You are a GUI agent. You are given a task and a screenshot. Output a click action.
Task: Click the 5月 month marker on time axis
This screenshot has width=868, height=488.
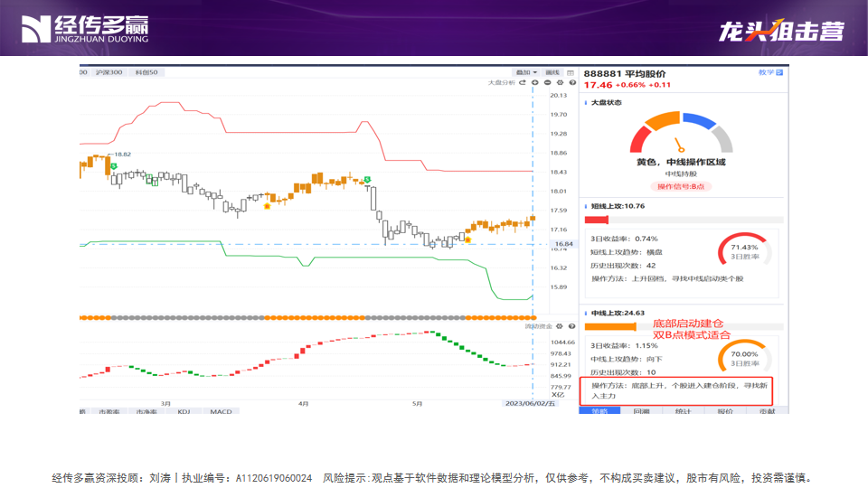(x=418, y=404)
